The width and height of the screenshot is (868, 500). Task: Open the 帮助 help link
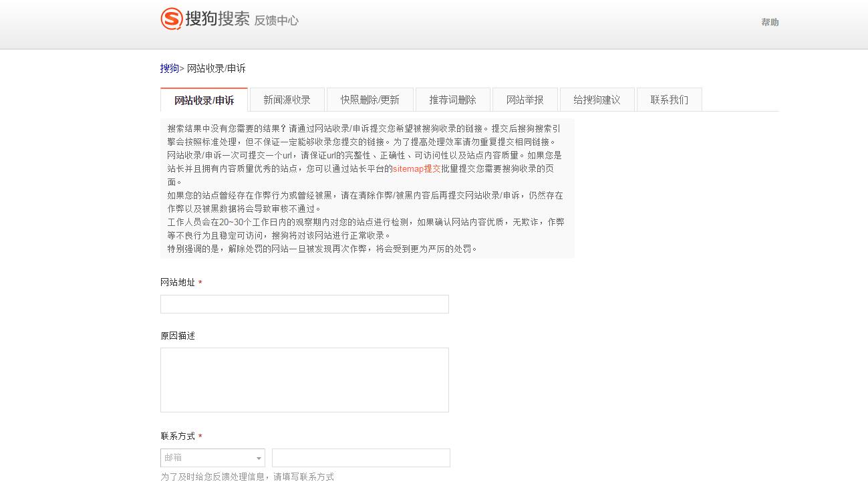pyautogui.click(x=770, y=21)
